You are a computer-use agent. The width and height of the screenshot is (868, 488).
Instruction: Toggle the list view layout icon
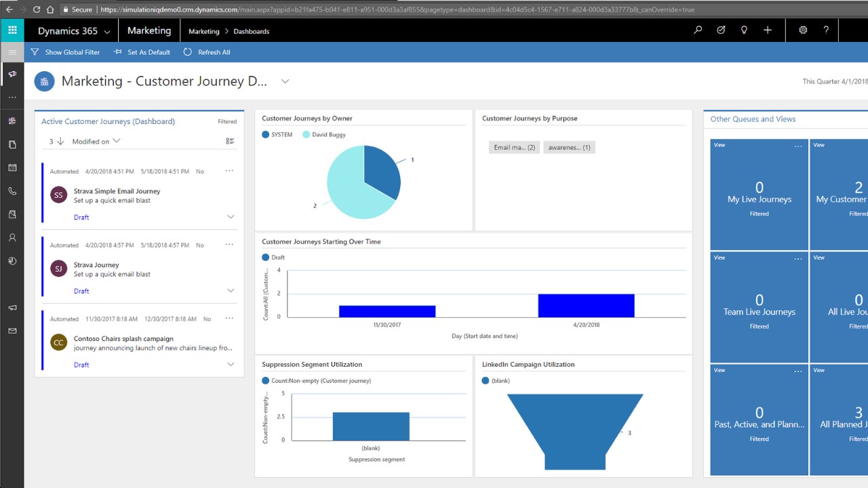pos(230,141)
